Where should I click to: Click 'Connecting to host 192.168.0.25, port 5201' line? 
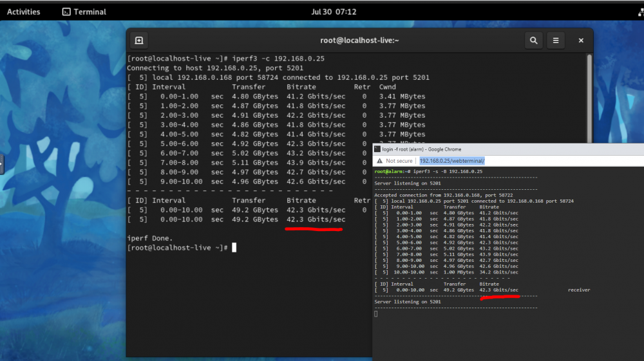pyautogui.click(x=215, y=68)
